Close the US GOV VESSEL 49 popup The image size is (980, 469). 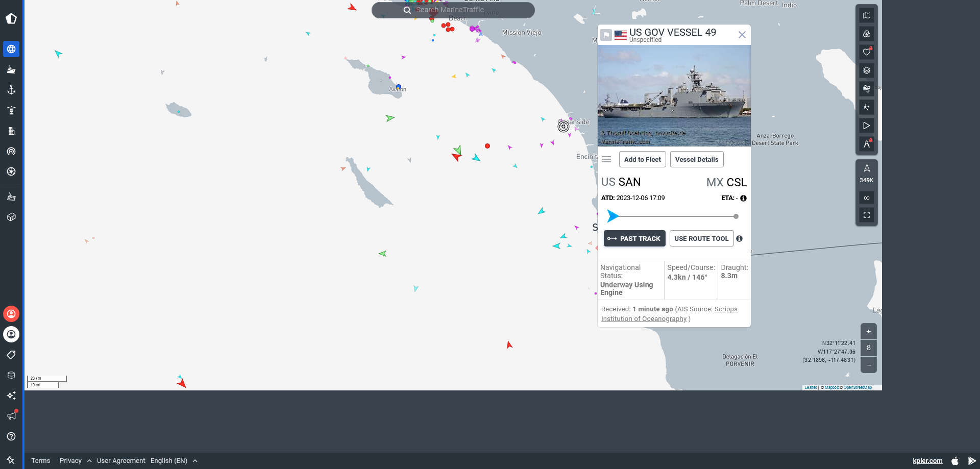(742, 35)
